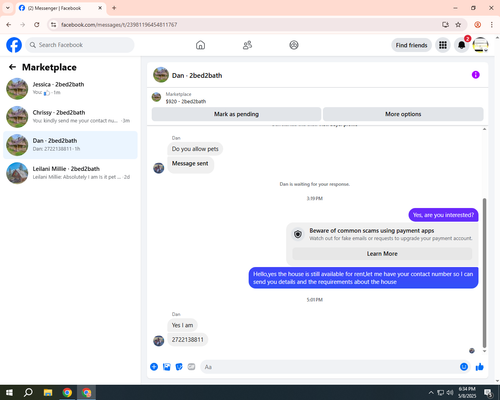Click Learn More on scam warning
The width and height of the screenshot is (500, 400).
(382, 254)
